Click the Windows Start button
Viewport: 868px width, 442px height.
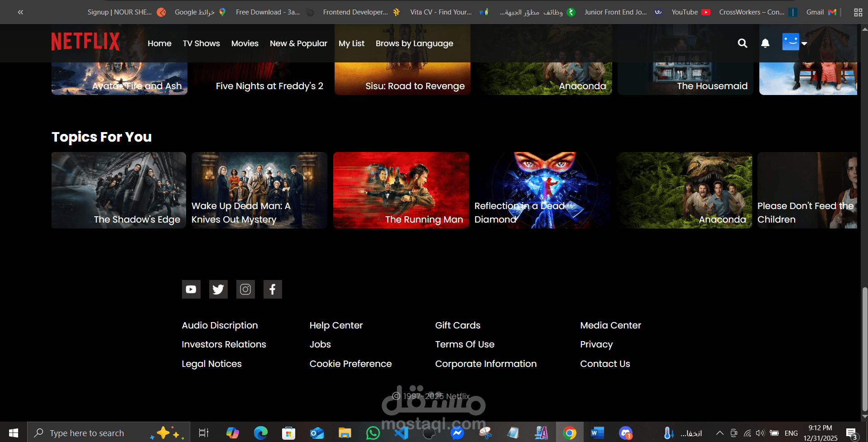tap(14, 433)
